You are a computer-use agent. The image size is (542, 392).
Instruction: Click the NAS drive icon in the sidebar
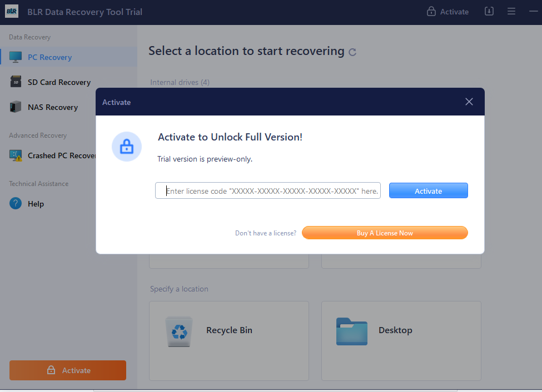[16, 107]
